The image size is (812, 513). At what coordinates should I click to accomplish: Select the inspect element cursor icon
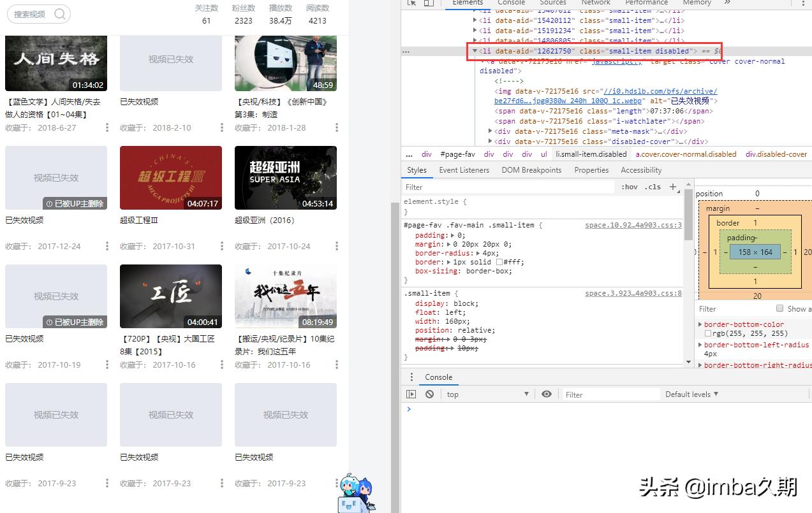pos(413,3)
